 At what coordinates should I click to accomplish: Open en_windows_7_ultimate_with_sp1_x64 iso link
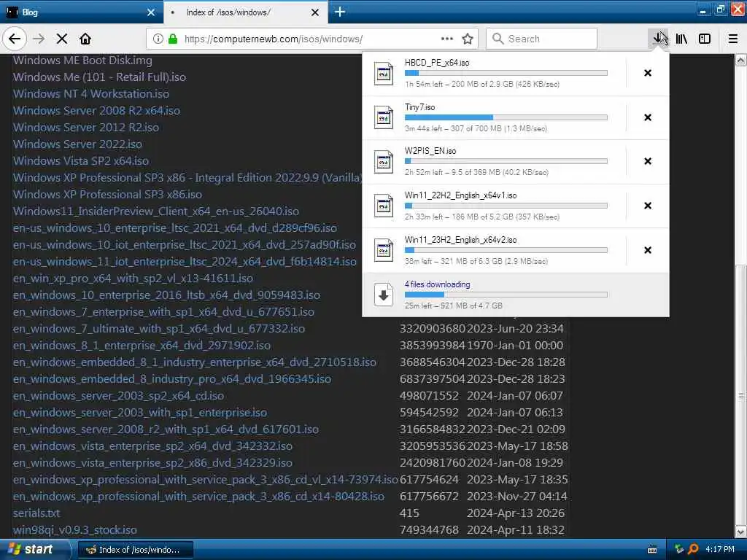pyautogui.click(x=159, y=329)
